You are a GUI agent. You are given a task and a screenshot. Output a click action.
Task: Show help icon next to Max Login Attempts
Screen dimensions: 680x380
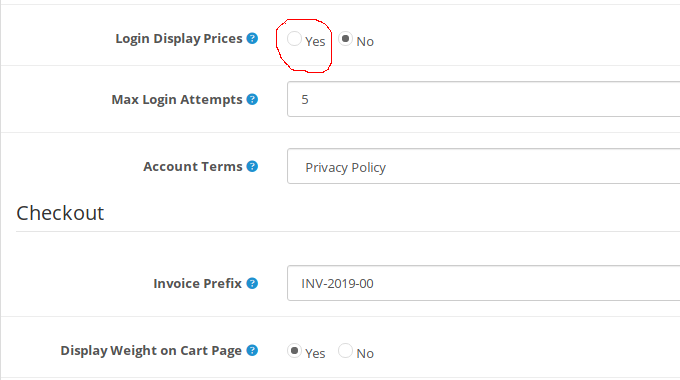coord(252,99)
